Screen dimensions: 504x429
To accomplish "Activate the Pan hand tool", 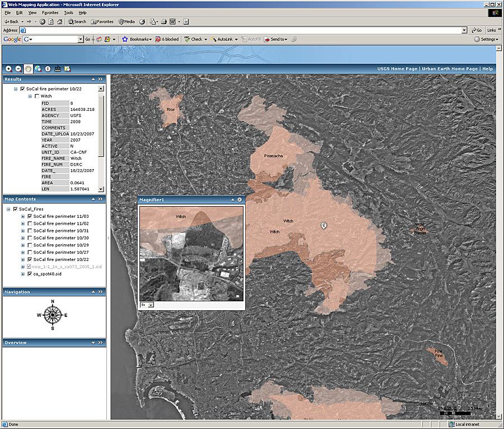I will (28, 69).
